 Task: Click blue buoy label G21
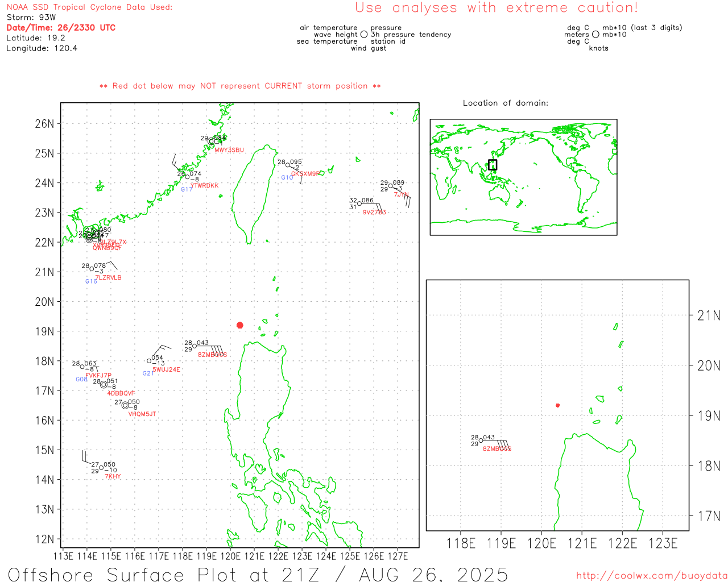tap(148, 373)
